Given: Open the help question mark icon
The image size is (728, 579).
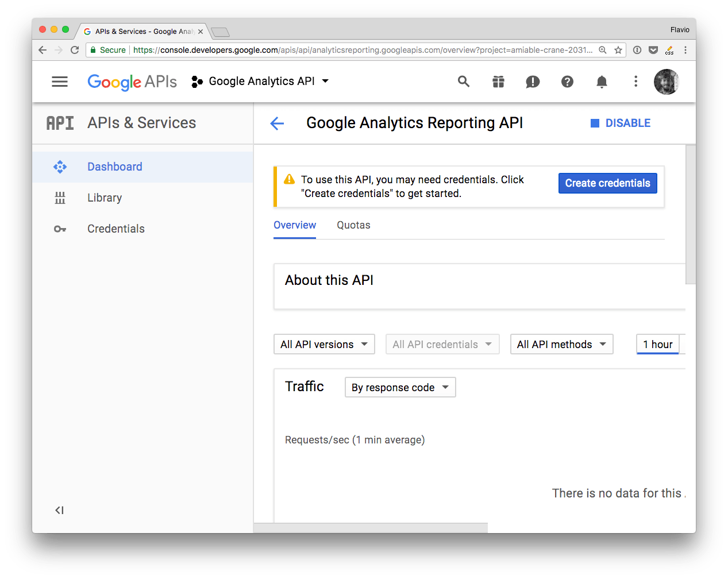Looking at the screenshot, I should (x=567, y=82).
